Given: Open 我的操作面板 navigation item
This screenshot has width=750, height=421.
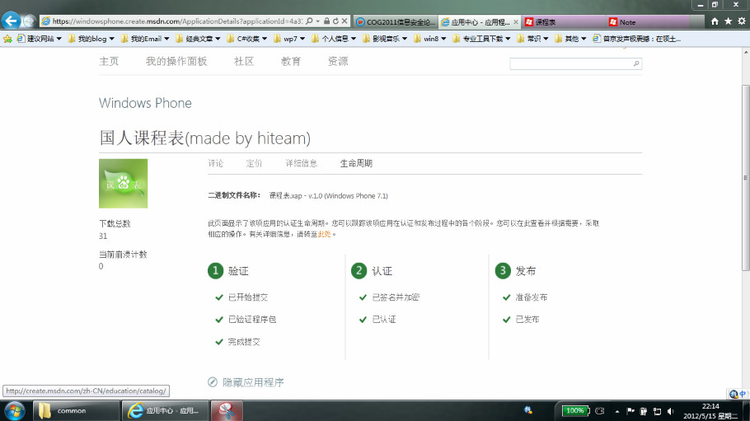Looking at the screenshot, I should pyautogui.click(x=176, y=61).
